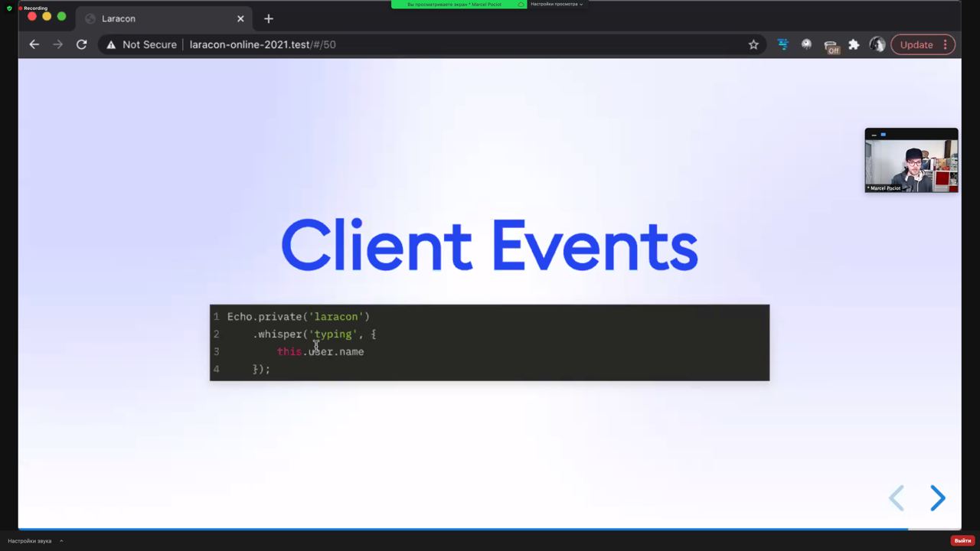The image size is (980, 551).
Task: Reload the Laracon page
Action: 81,44
